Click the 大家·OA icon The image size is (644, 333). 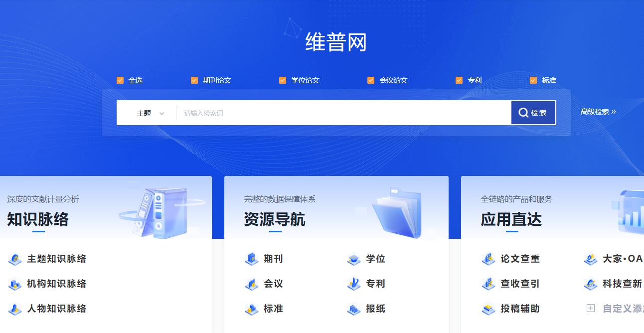[591, 259]
